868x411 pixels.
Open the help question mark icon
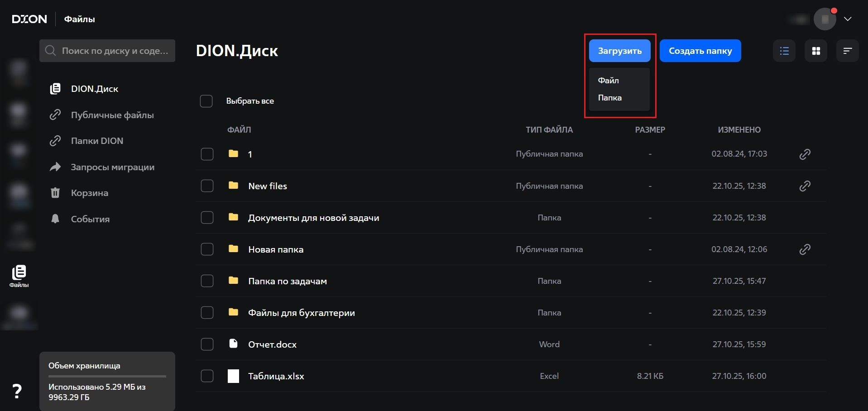click(17, 391)
